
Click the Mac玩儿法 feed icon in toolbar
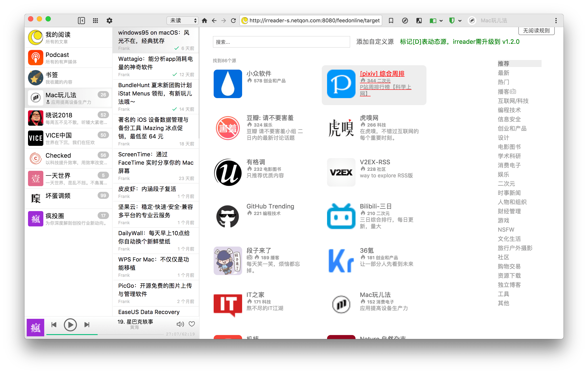[x=472, y=21]
